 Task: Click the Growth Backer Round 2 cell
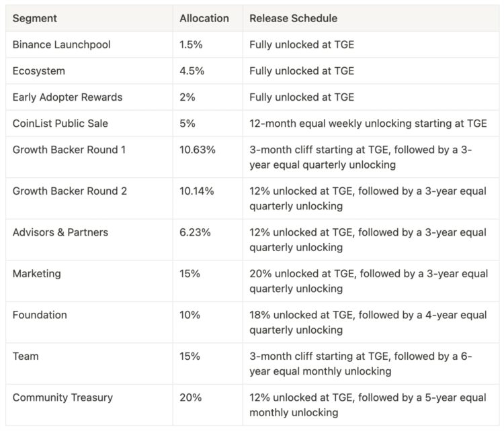[x=70, y=191]
